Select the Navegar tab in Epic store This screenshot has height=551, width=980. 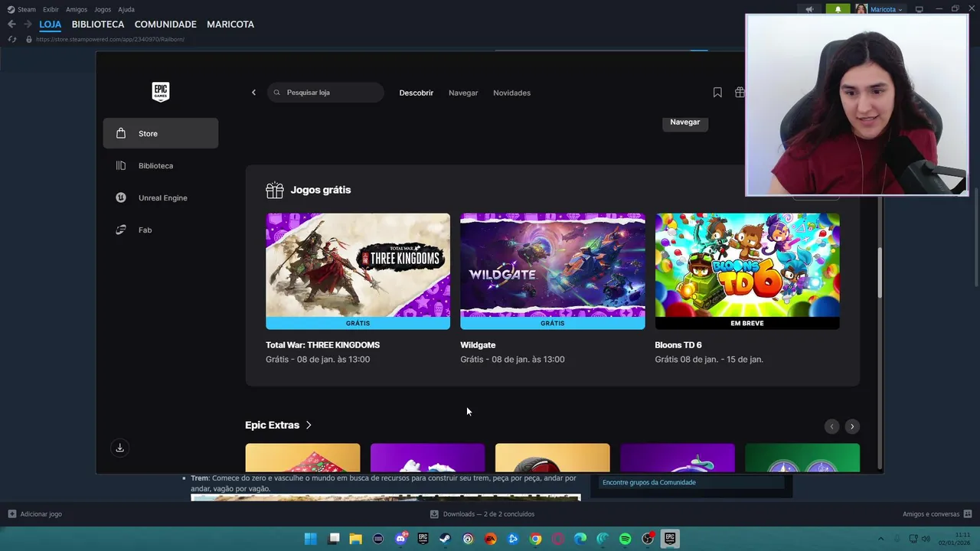coord(463,93)
